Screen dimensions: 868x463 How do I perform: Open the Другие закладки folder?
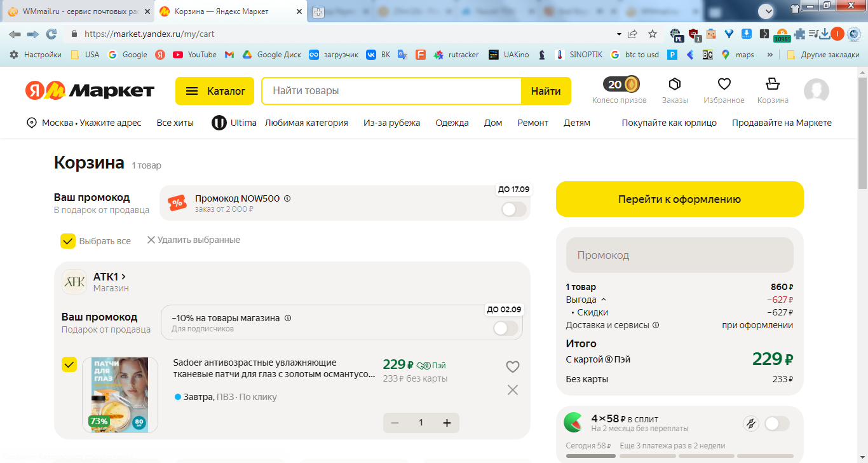(823, 55)
